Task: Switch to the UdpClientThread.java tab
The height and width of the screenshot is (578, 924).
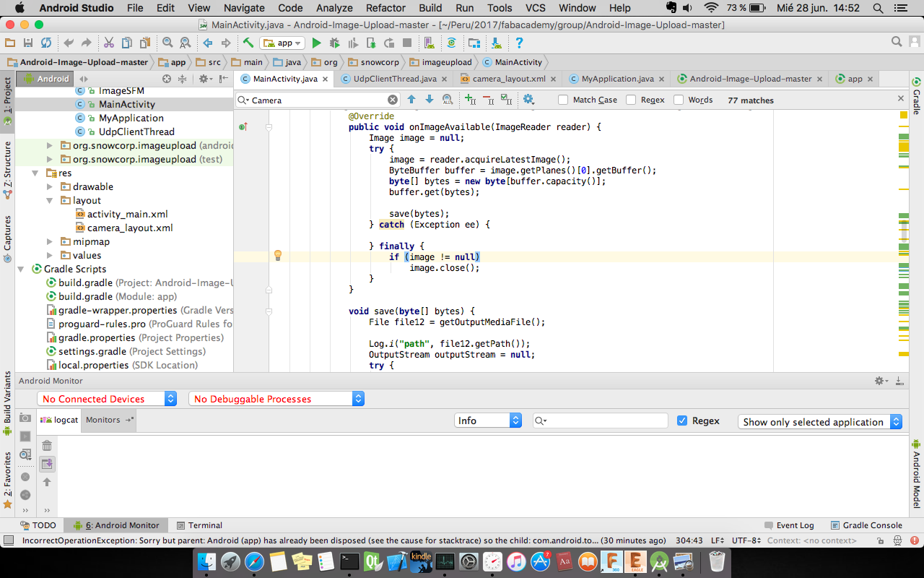Action: pos(394,79)
